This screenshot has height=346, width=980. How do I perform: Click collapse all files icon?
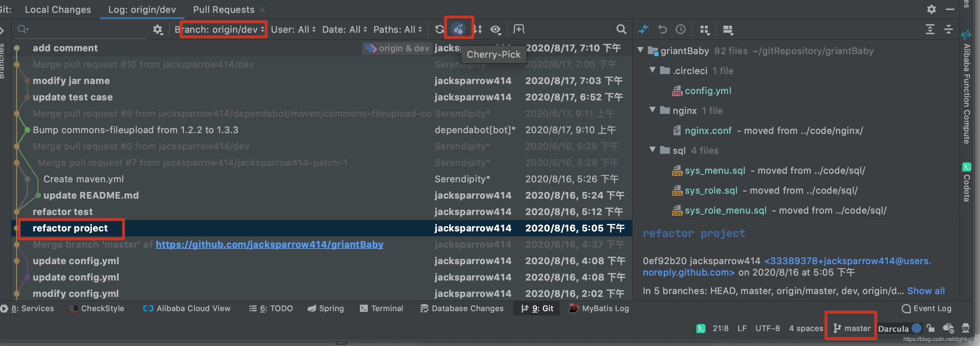click(948, 29)
